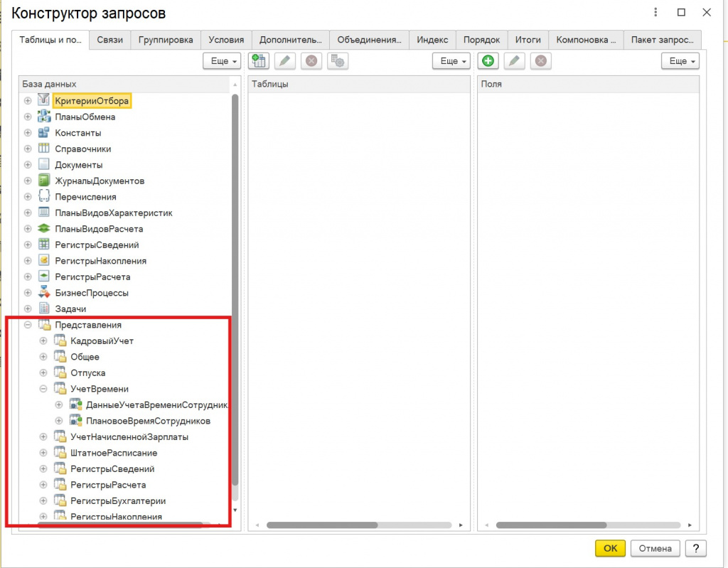Confirm with the OK button
The width and height of the screenshot is (728, 568).
tap(610, 548)
